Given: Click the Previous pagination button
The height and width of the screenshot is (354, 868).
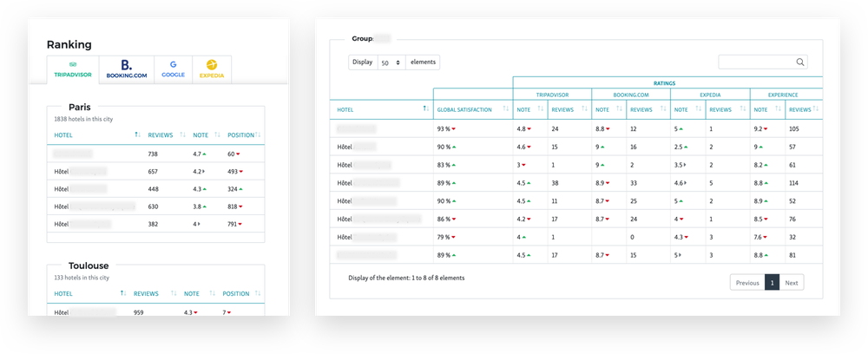Looking at the screenshot, I should (x=747, y=283).
